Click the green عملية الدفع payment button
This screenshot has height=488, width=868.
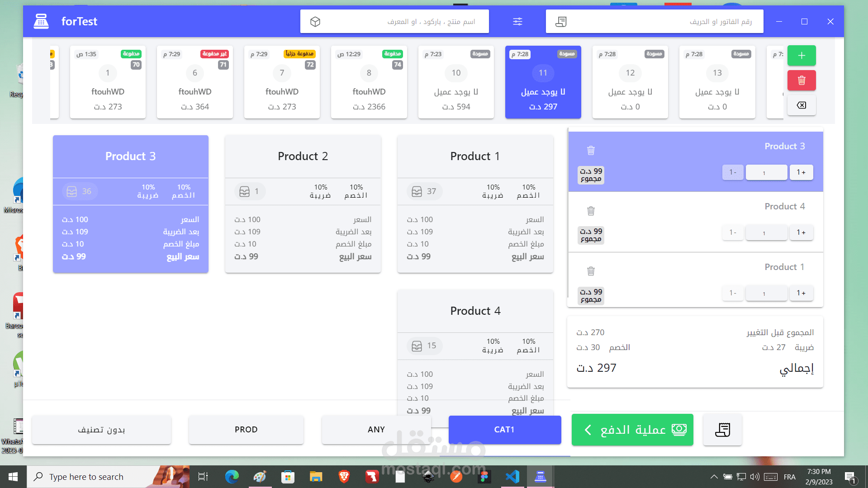click(x=632, y=430)
